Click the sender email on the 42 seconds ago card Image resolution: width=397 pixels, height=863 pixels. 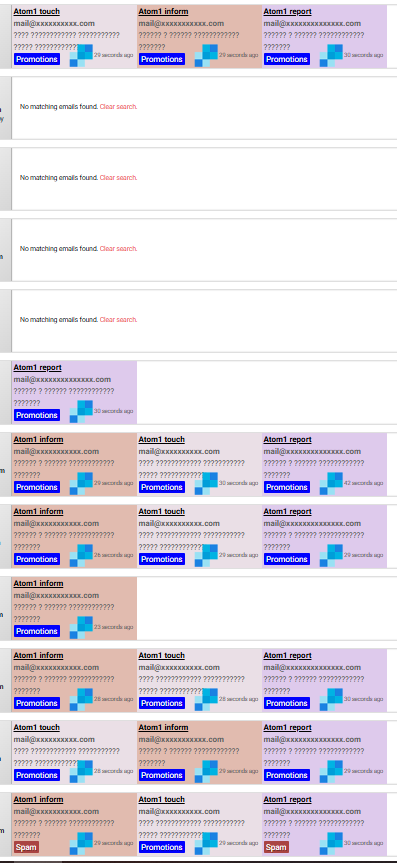click(312, 452)
